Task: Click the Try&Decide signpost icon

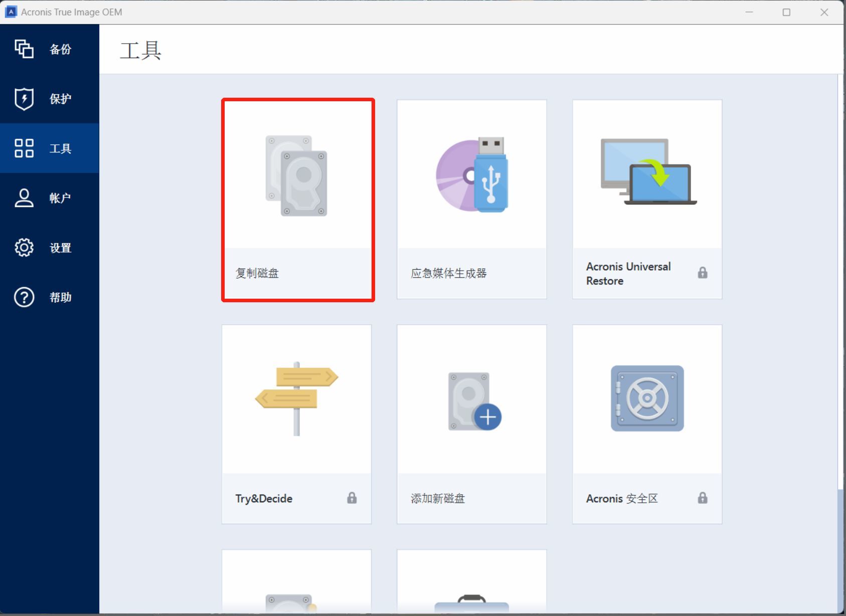Action: [296, 398]
